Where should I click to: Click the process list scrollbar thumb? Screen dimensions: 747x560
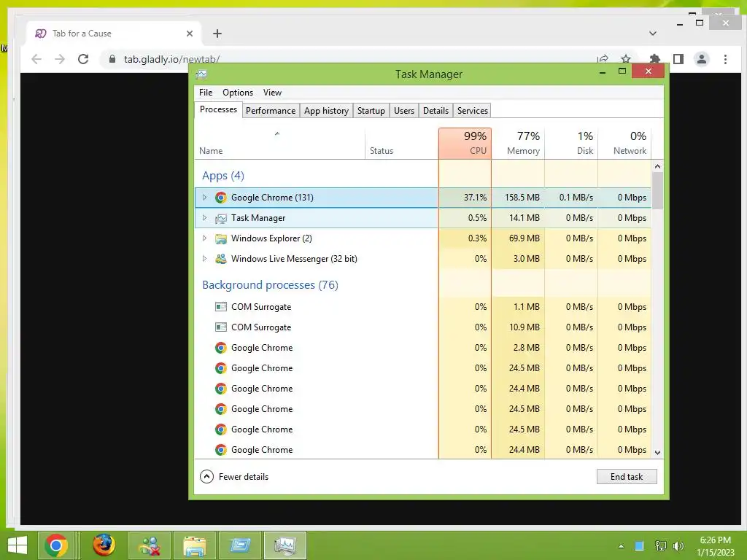click(x=657, y=190)
